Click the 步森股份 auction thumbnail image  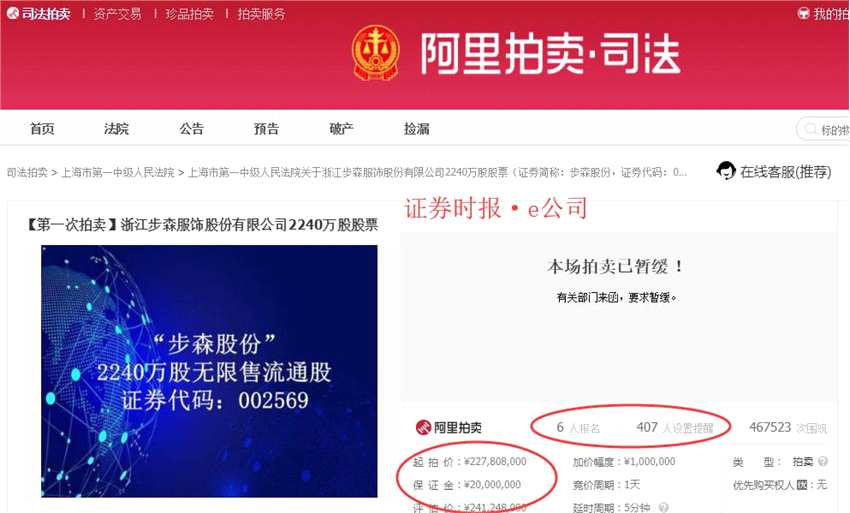pos(209,371)
